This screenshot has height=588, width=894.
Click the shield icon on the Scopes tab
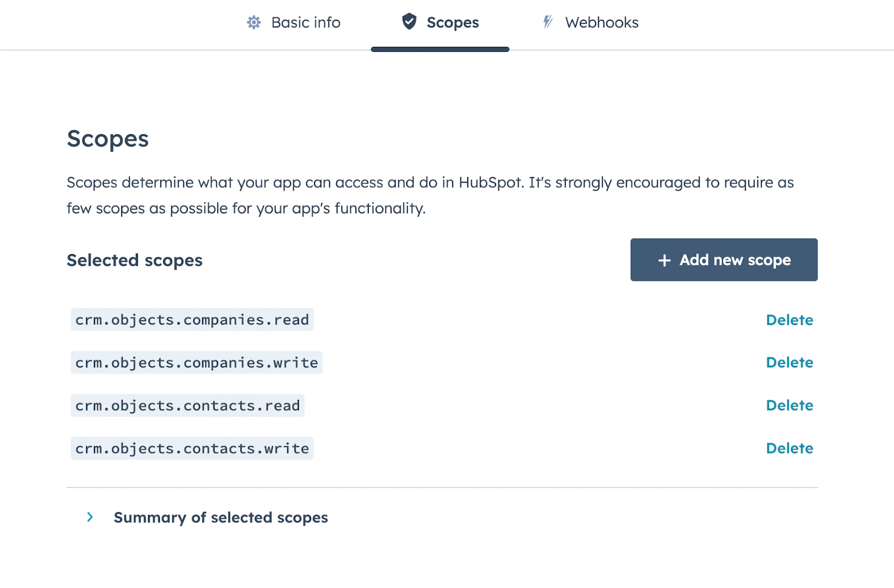tap(410, 22)
